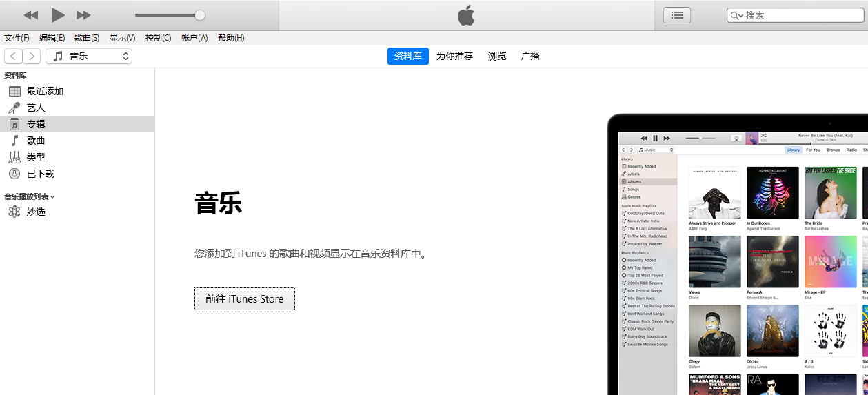Click the 前往 iTunes Store button
This screenshot has width=868, height=395.
pos(245,299)
